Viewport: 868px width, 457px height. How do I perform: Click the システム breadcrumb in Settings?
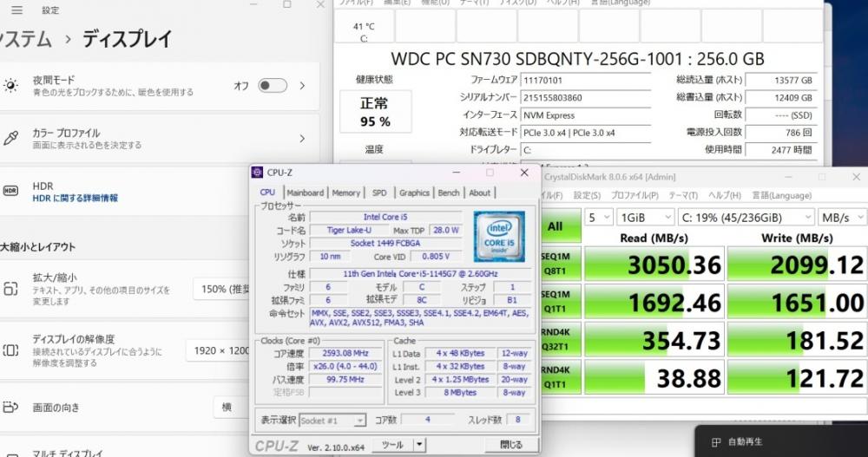coord(25,39)
